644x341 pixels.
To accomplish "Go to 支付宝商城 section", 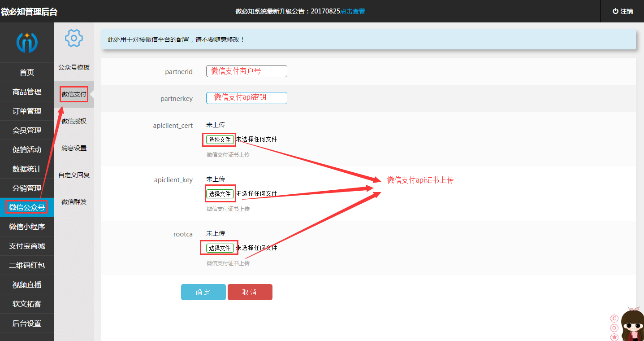I will click(x=27, y=246).
